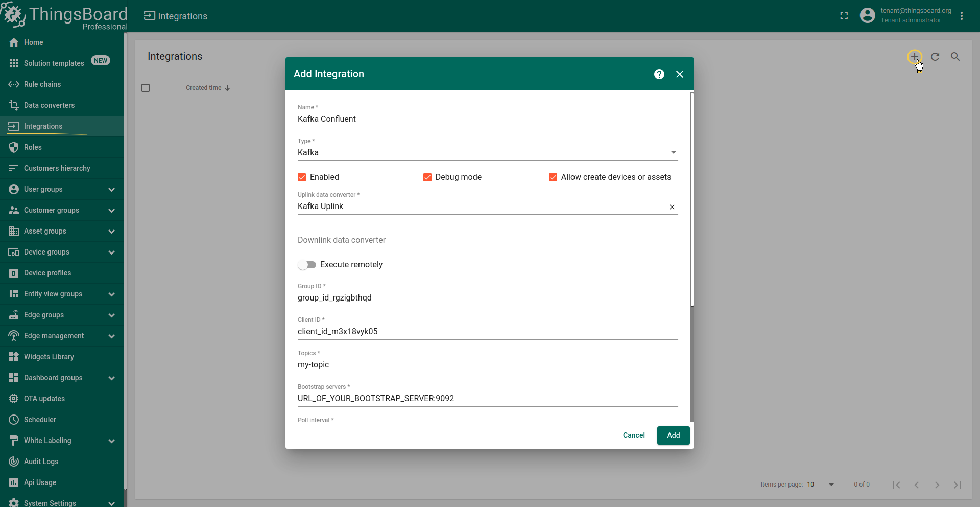The width and height of the screenshot is (980, 507).
Task: Open the three-dot user menu icon
Action: click(x=961, y=16)
